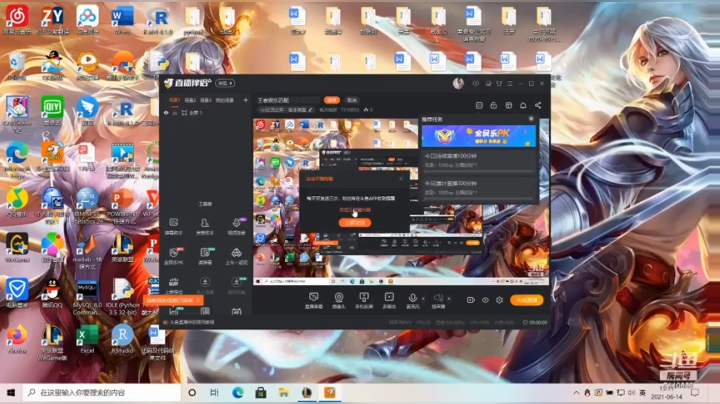The width and height of the screenshot is (720, 404).
Task: Click the record video camera icon
Action: click(x=471, y=300)
